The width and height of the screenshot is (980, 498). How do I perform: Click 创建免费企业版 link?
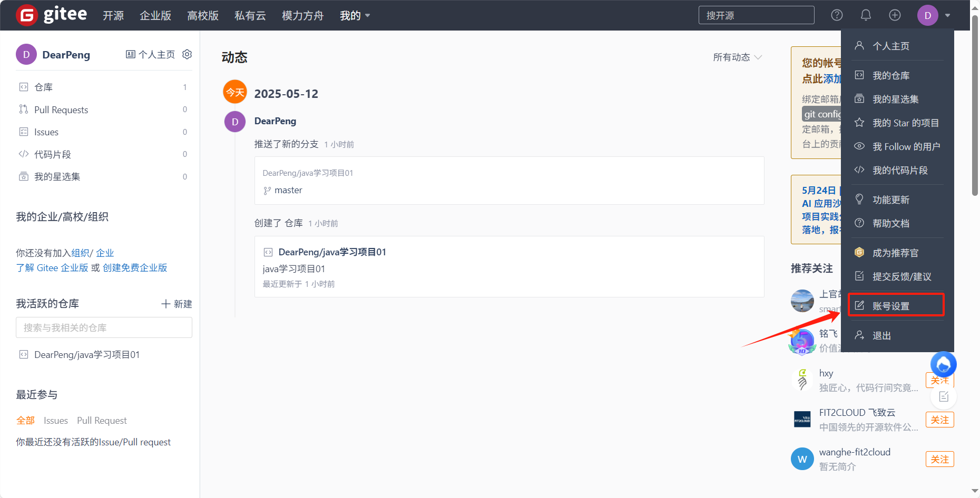tap(135, 268)
